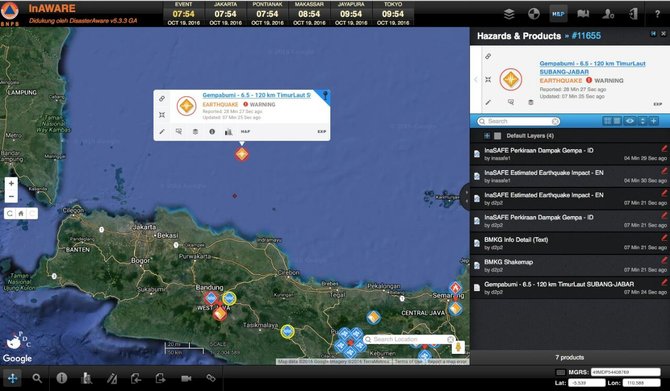
Task: Select InaSAFE Estimated Earthquake Impact - EN by d2p2
Action: tap(570, 199)
